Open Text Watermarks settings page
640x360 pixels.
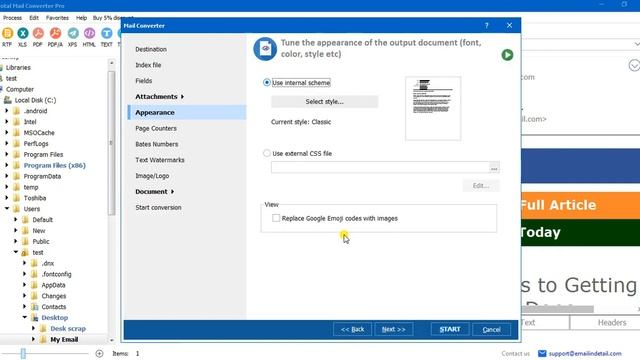[160, 160]
